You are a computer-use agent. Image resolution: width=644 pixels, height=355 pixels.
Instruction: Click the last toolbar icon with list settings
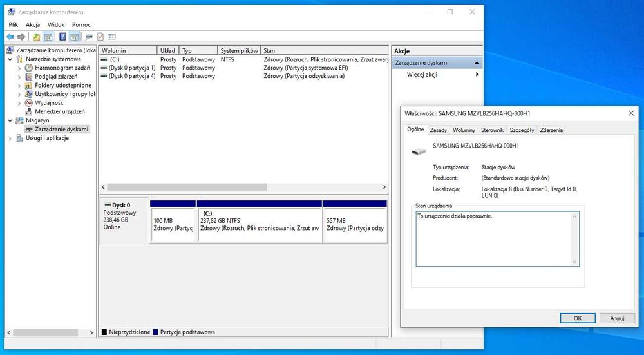point(111,37)
